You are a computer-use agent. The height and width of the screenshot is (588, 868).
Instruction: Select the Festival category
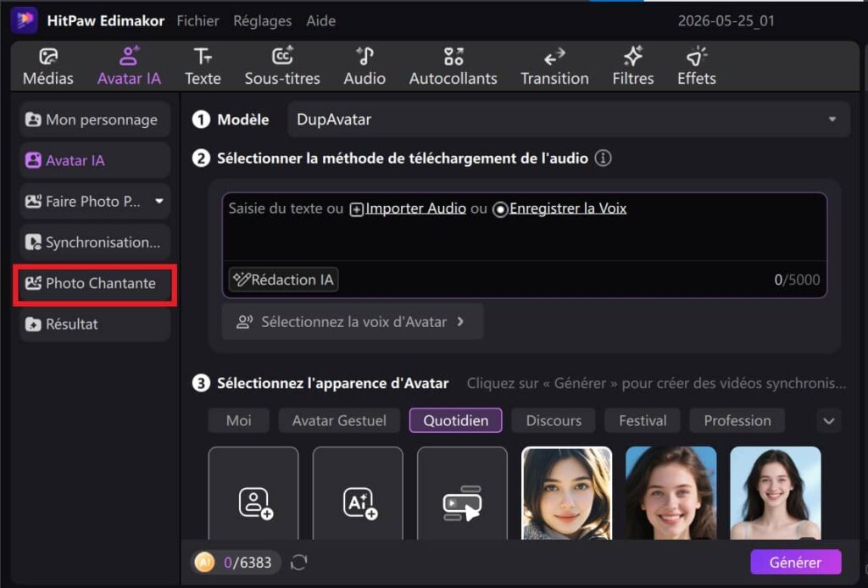click(643, 420)
